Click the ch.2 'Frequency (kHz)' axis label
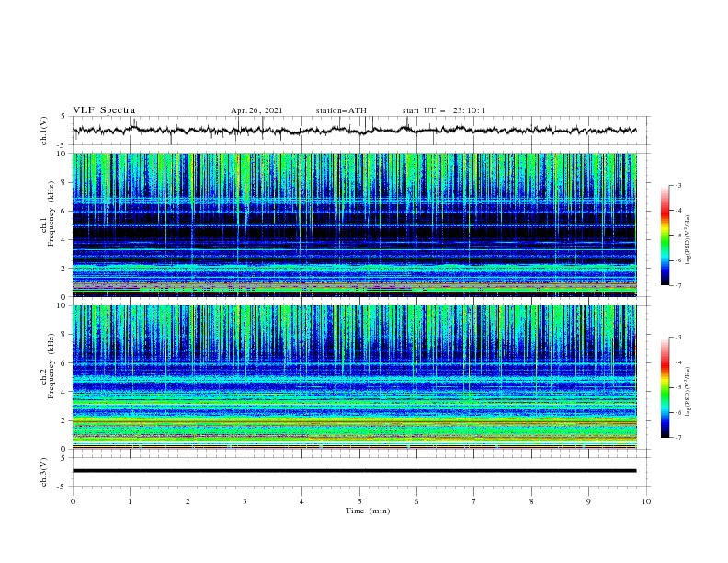The height and width of the screenshot is (563, 728). 51,366
